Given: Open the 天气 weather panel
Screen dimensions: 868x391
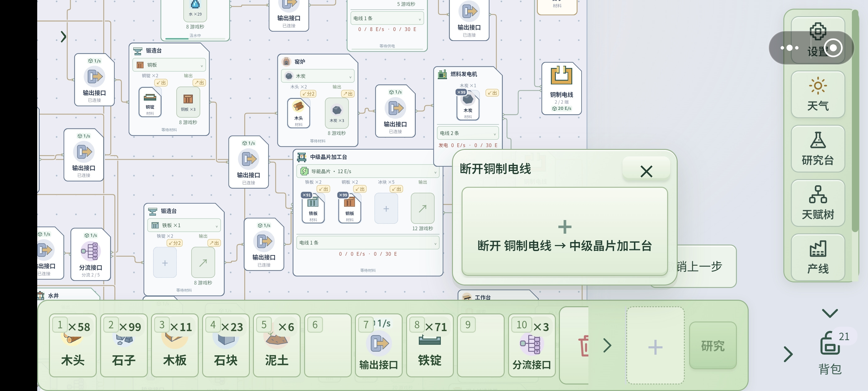Looking at the screenshot, I should coord(817,94).
